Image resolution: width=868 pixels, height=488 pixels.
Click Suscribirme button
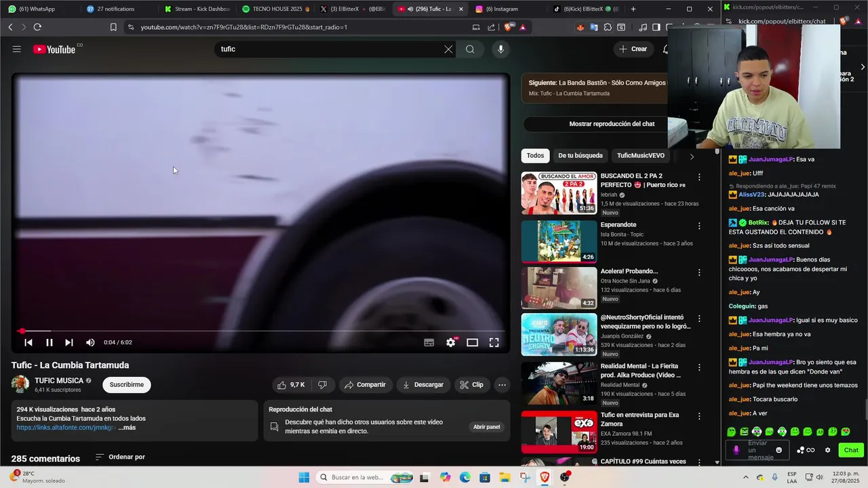(x=127, y=384)
